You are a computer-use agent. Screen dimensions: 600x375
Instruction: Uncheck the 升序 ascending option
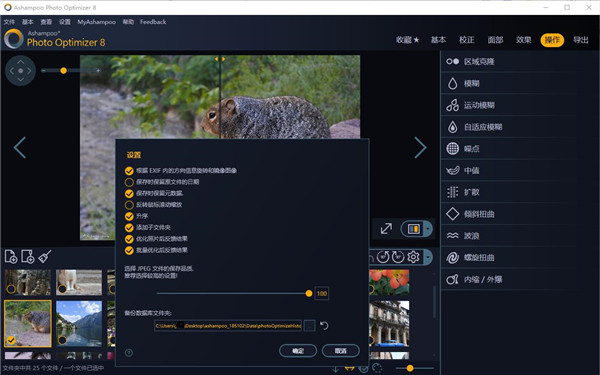tap(129, 216)
